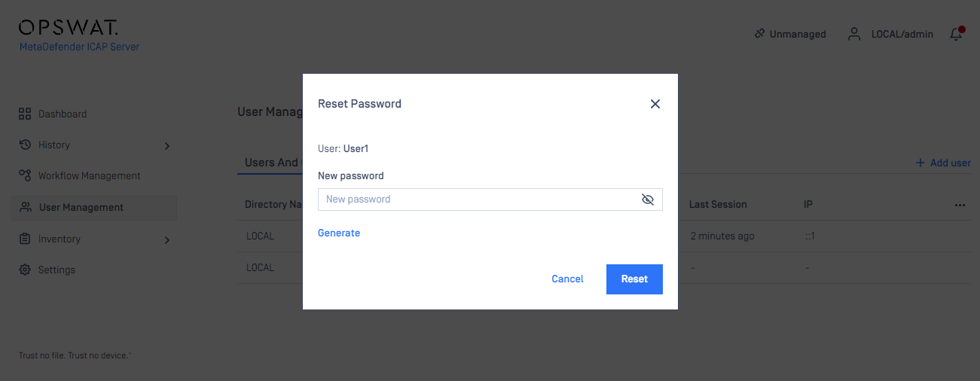The width and height of the screenshot is (980, 381).
Task: Close the Reset Password dialog
Action: [x=655, y=104]
